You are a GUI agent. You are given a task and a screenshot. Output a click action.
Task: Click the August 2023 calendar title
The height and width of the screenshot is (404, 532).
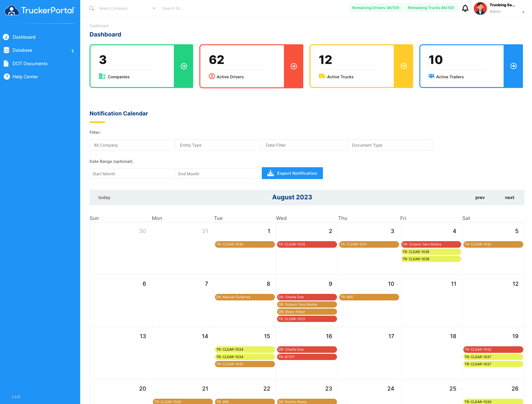click(292, 197)
